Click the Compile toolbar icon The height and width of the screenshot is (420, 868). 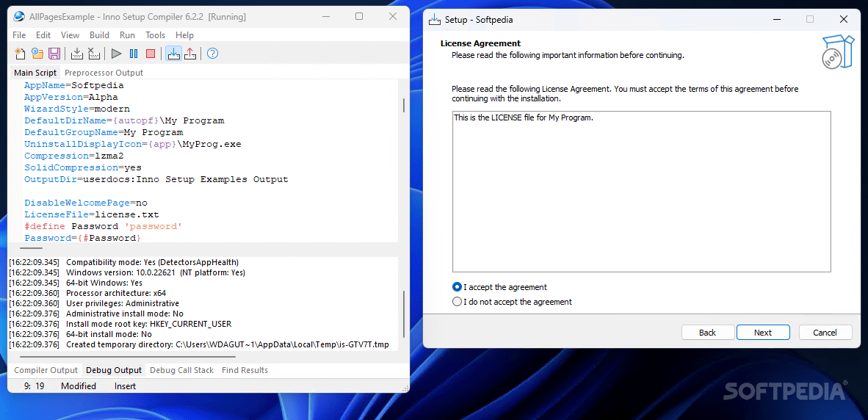pos(78,54)
